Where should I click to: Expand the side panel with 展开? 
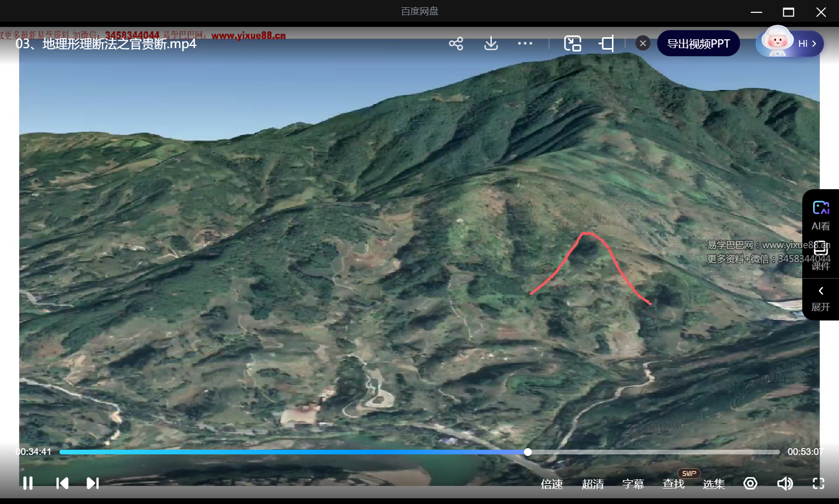[820, 299]
